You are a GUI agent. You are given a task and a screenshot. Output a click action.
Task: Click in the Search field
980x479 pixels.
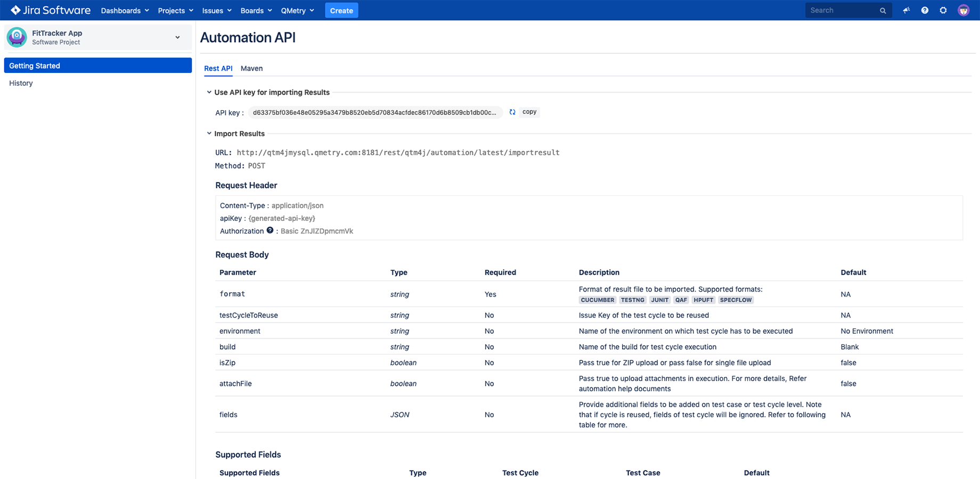(842, 10)
